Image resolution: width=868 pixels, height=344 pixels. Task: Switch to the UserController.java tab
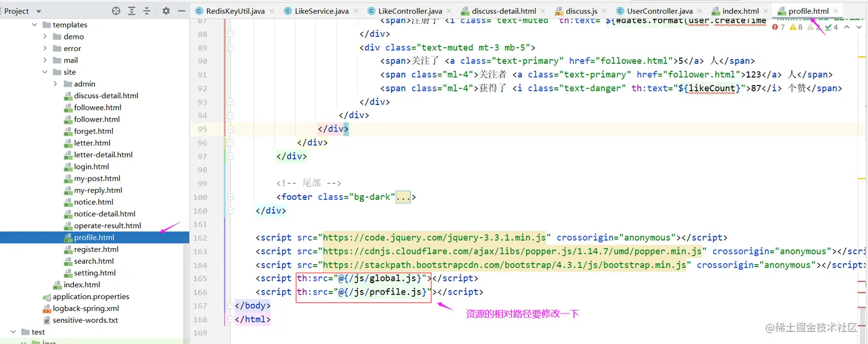coord(659,11)
